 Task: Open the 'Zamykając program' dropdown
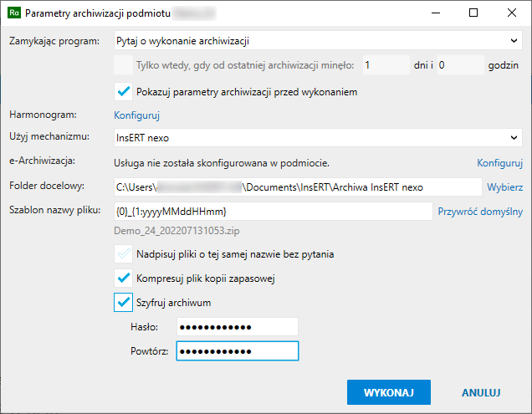(x=318, y=39)
